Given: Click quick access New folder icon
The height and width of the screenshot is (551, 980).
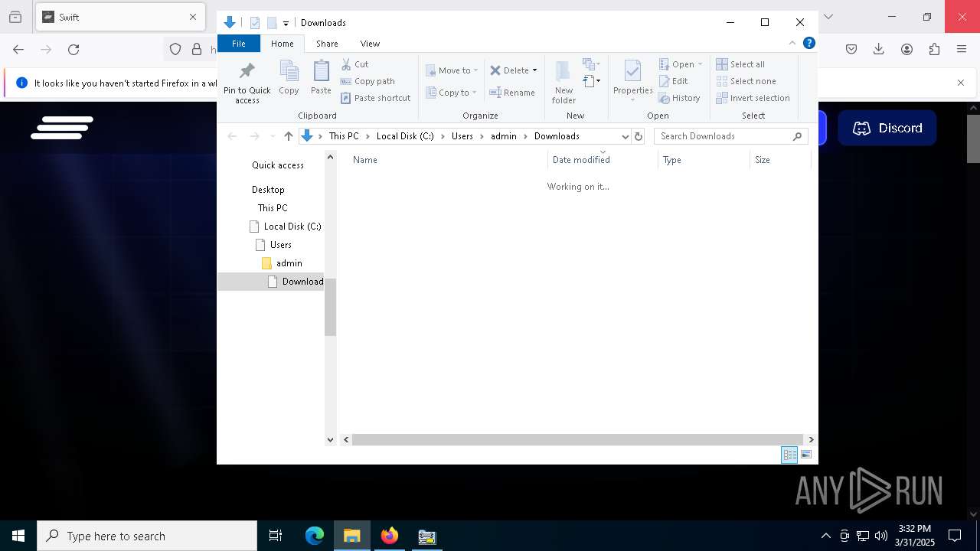Looking at the screenshot, I should tap(272, 23).
